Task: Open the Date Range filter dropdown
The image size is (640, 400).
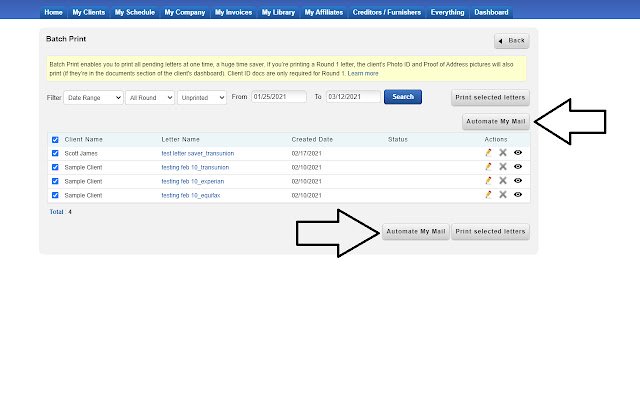Action: point(93,98)
